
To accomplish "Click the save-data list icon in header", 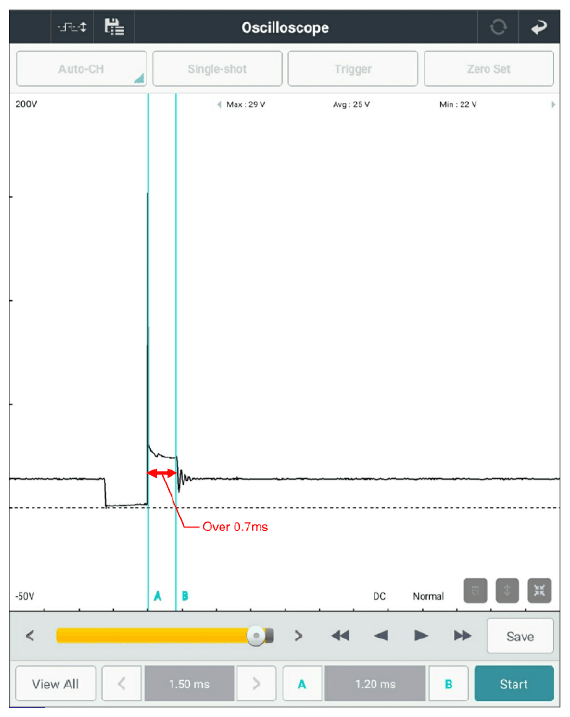I will 114,27.
